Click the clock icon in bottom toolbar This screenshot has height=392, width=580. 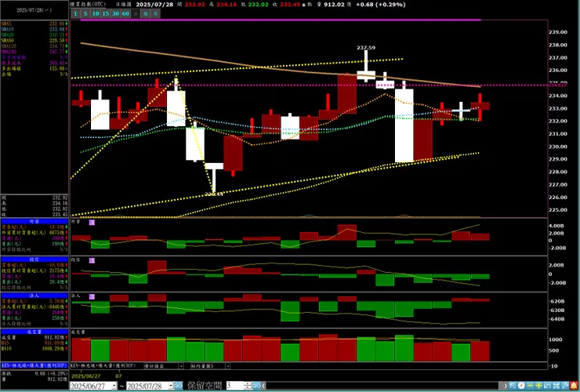521,386
